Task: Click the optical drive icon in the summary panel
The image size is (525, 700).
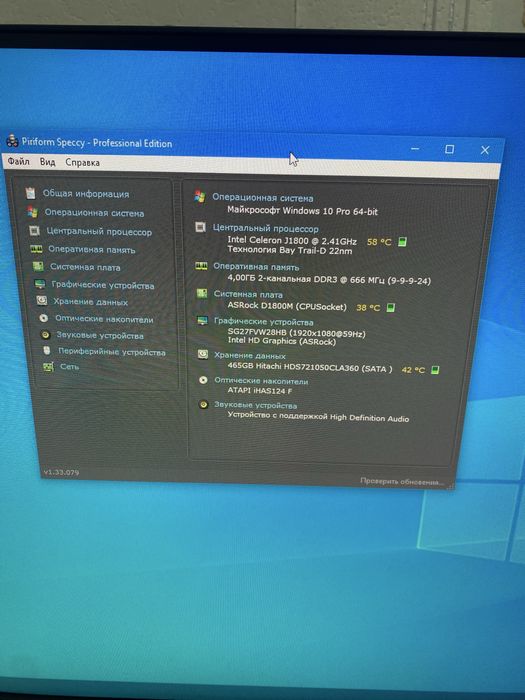Action: click(x=203, y=380)
